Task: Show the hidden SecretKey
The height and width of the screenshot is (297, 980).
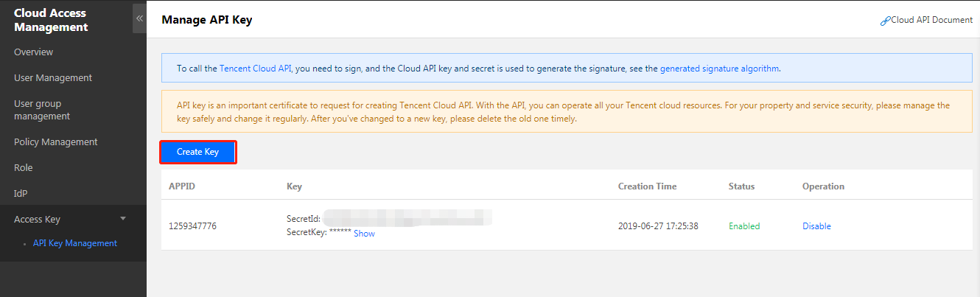Action: pyautogui.click(x=364, y=234)
